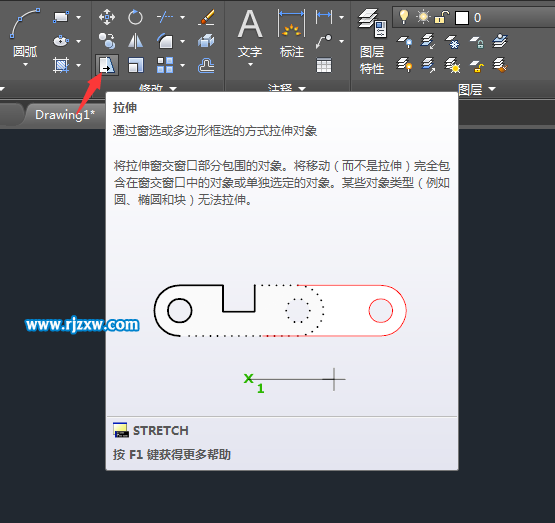The image size is (555, 523).
Task: Use the Explode tool
Action: click(206, 41)
